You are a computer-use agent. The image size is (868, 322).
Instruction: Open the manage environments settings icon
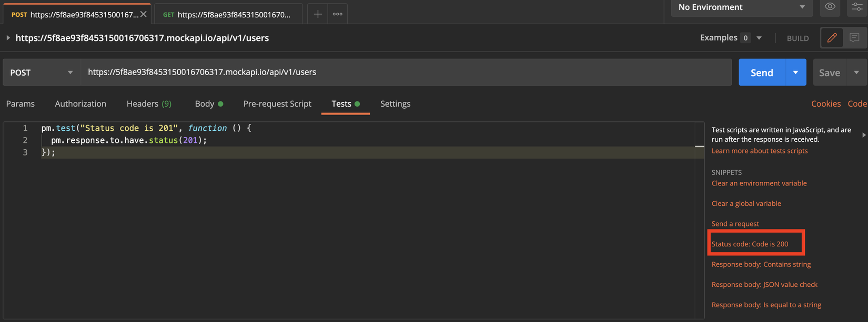857,7
